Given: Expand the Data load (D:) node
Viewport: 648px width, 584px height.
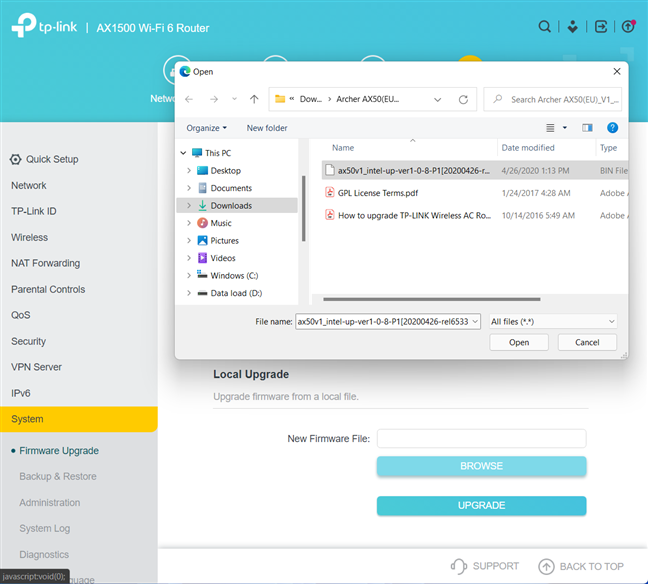Looking at the screenshot, I should pyautogui.click(x=189, y=293).
